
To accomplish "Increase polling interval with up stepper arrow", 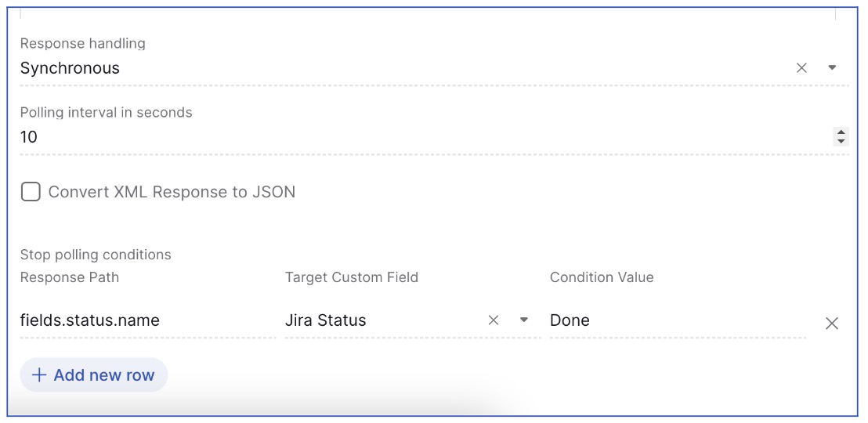I will (841, 132).
